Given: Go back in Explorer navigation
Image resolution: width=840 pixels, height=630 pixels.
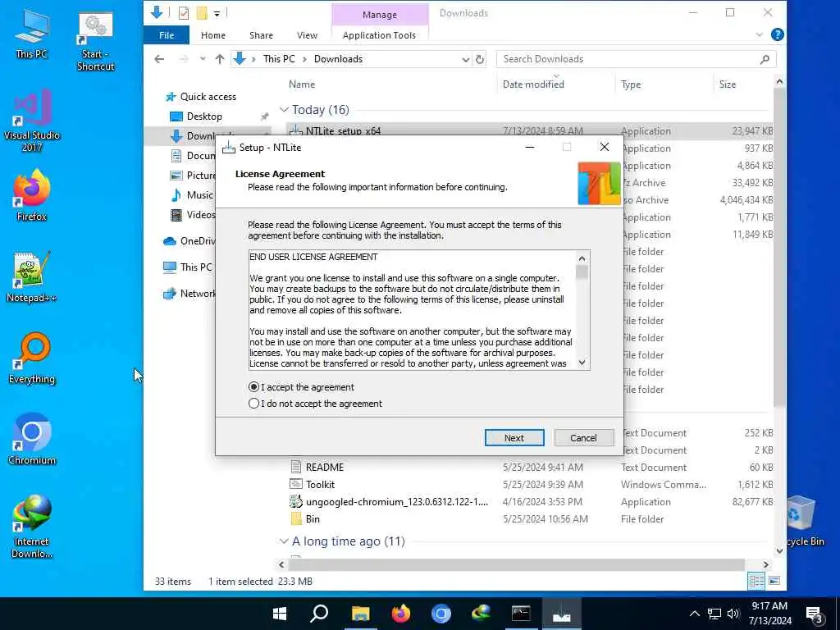Looking at the screenshot, I should pos(159,59).
